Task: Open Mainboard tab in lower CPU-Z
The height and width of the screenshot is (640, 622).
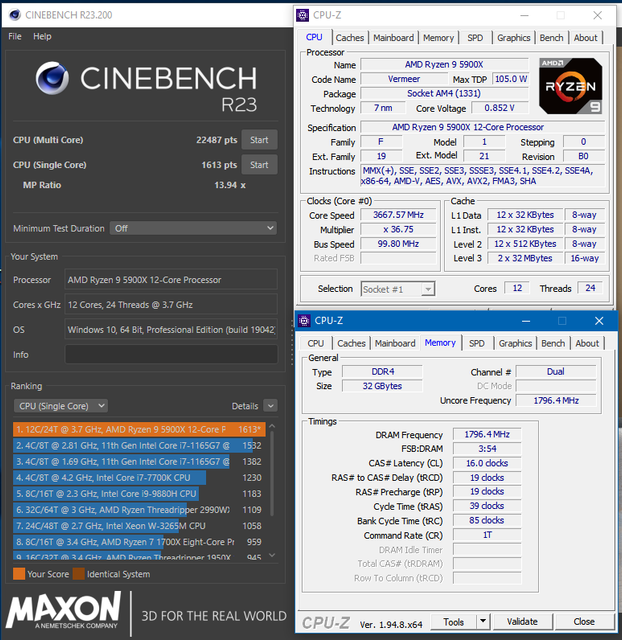Action: [x=395, y=343]
